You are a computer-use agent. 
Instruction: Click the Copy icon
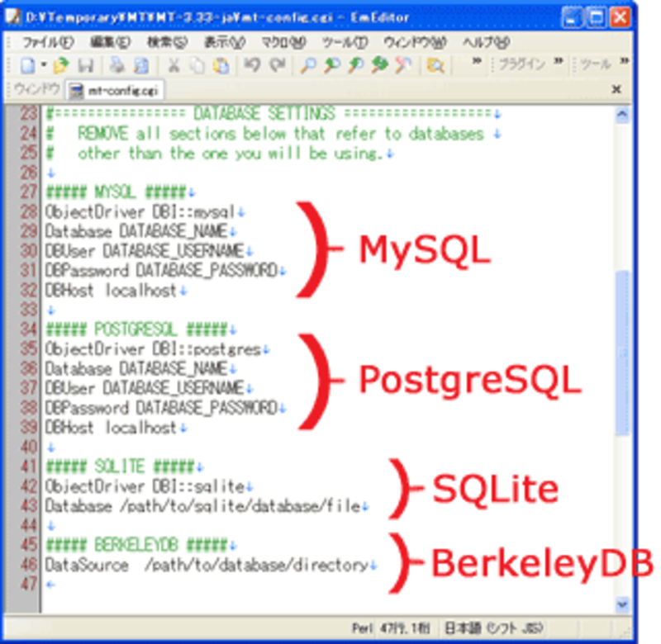click(x=197, y=65)
